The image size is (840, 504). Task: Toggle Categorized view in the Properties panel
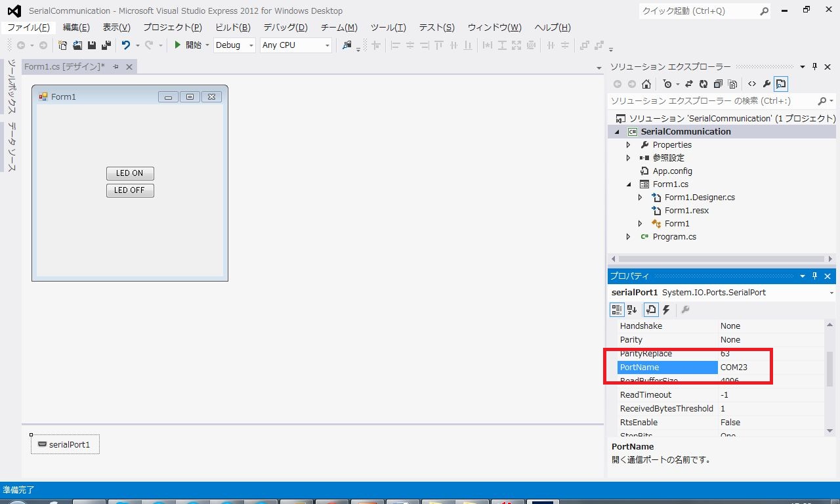617,310
